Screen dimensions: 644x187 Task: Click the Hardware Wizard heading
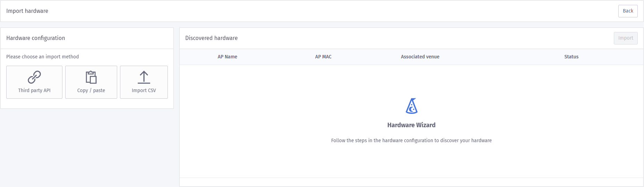tap(411, 125)
